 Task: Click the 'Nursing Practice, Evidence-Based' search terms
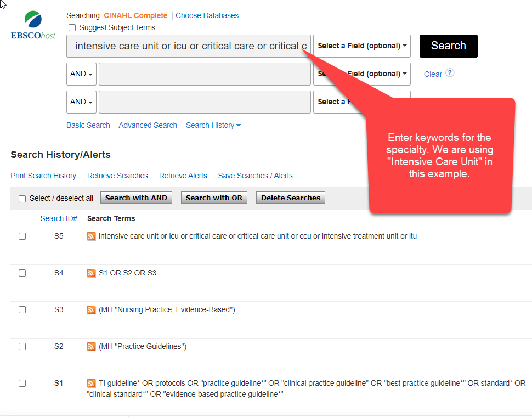(x=167, y=310)
